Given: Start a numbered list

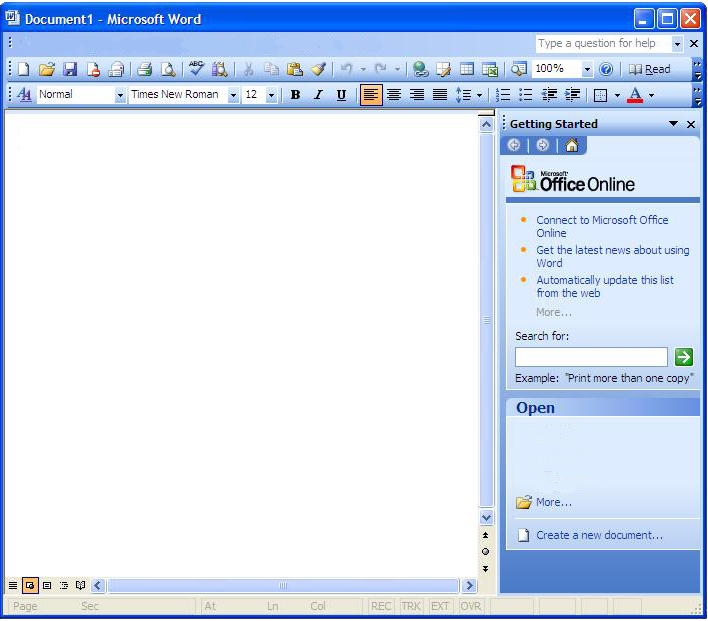Looking at the screenshot, I should [503, 95].
